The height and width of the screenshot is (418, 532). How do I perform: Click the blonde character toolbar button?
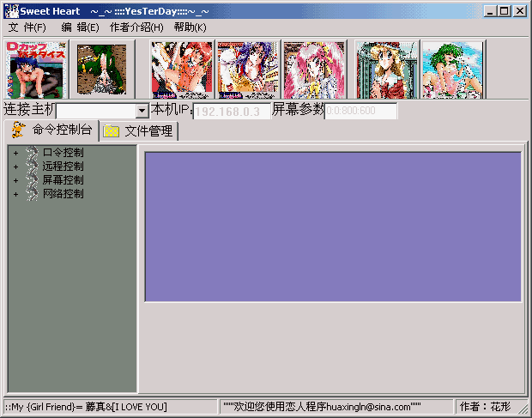(386, 70)
